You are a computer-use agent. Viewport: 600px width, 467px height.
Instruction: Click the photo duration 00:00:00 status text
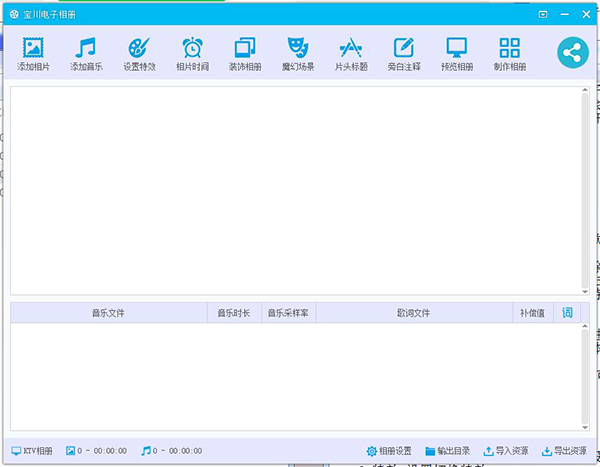pyautogui.click(x=110, y=451)
